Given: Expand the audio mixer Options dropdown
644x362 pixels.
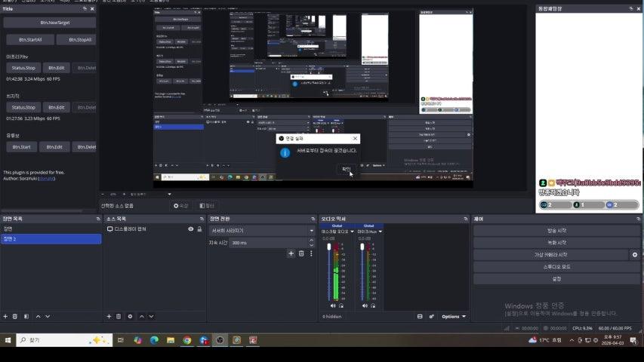Looking at the screenshot, I should point(454,317).
